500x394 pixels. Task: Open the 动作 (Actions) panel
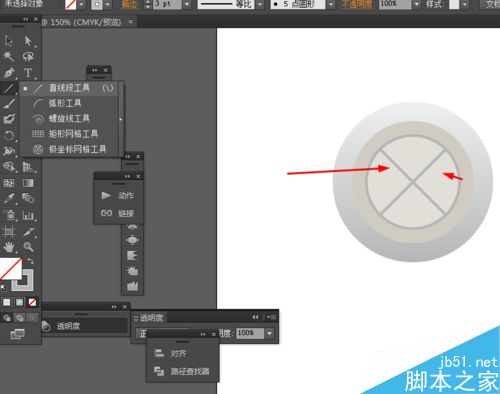(118, 196)
